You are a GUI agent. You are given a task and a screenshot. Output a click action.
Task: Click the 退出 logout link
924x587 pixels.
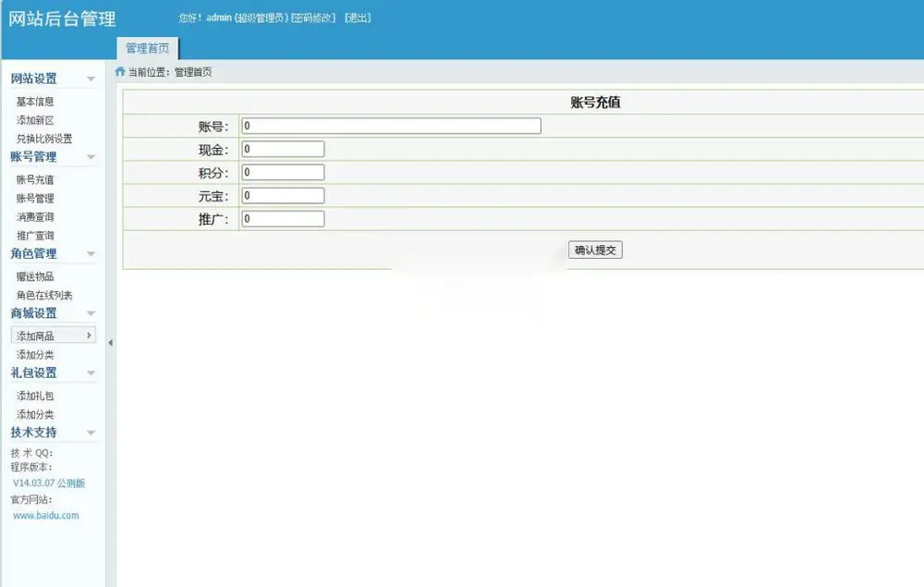[x=357, y=18]
